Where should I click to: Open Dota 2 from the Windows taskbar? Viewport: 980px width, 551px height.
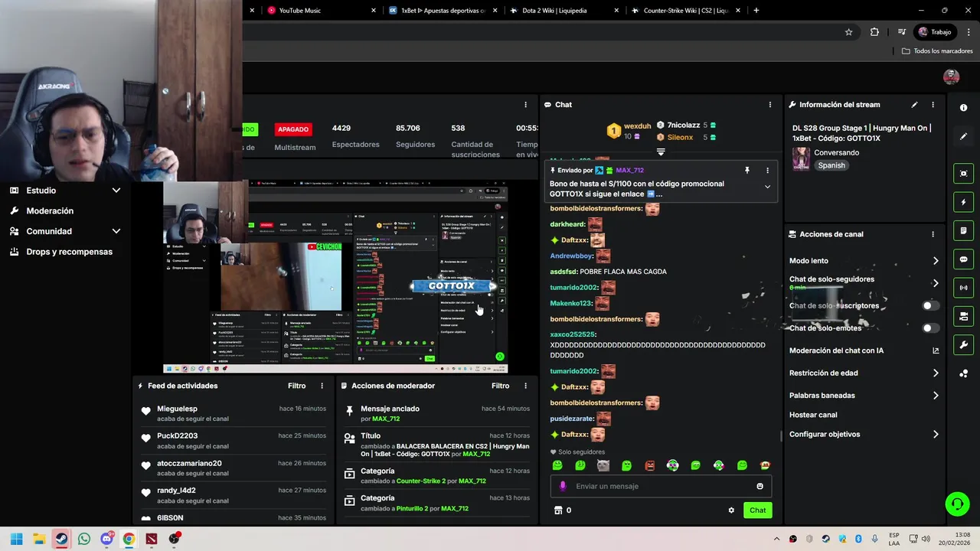pos(152,539)
